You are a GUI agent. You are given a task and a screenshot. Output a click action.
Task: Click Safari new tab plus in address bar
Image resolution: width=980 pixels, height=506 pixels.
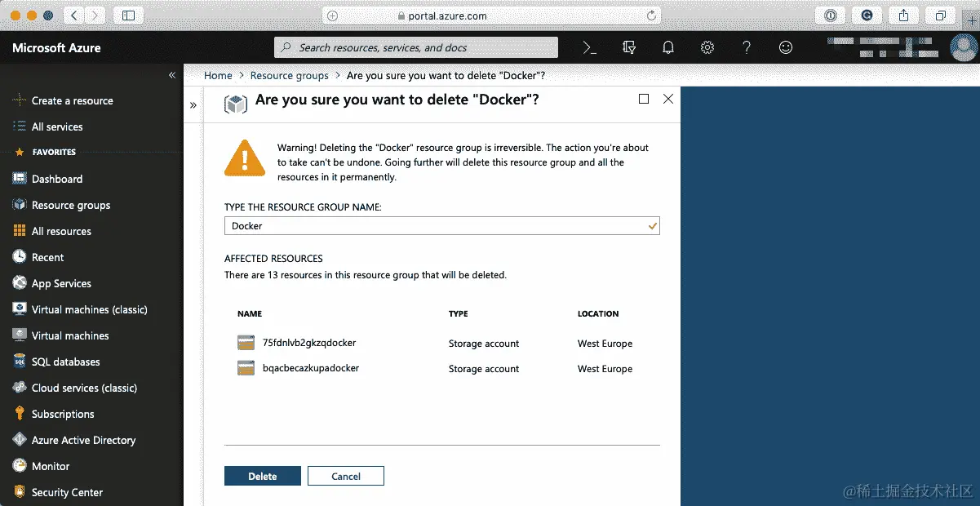(x=331, y=16)
